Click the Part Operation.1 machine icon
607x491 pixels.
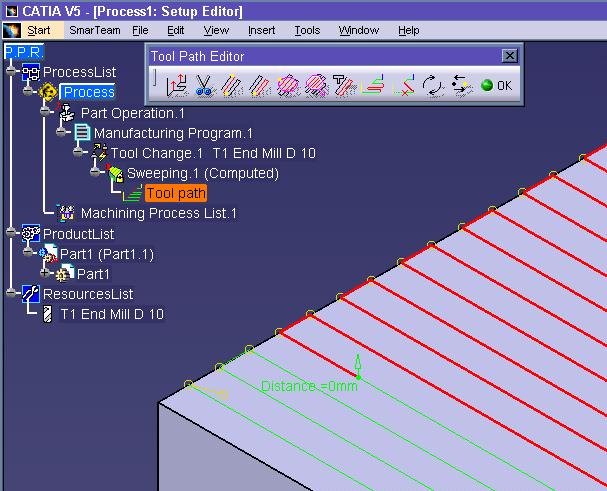coord(66,113)
